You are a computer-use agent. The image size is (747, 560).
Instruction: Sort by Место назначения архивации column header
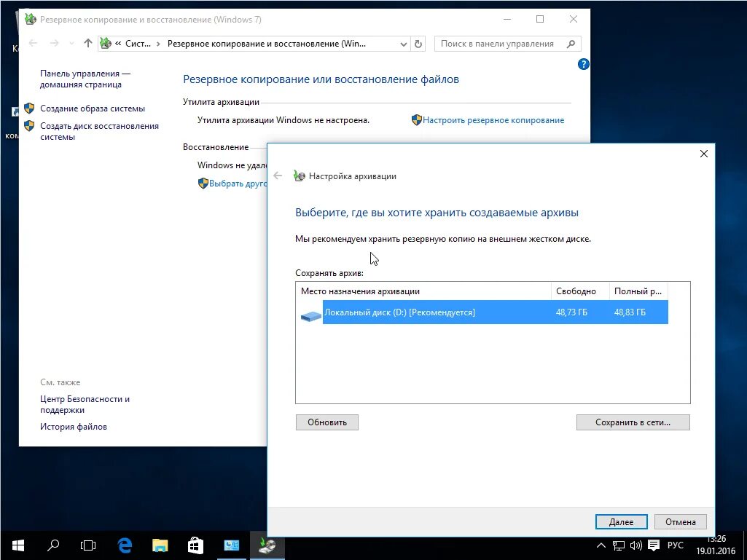[423, 291]
